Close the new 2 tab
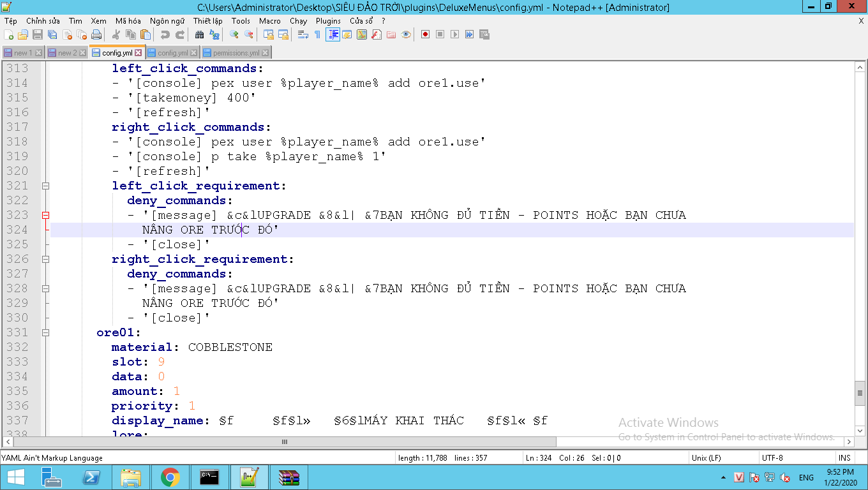Viewport: 868px width, 490px height. (83, 53)
